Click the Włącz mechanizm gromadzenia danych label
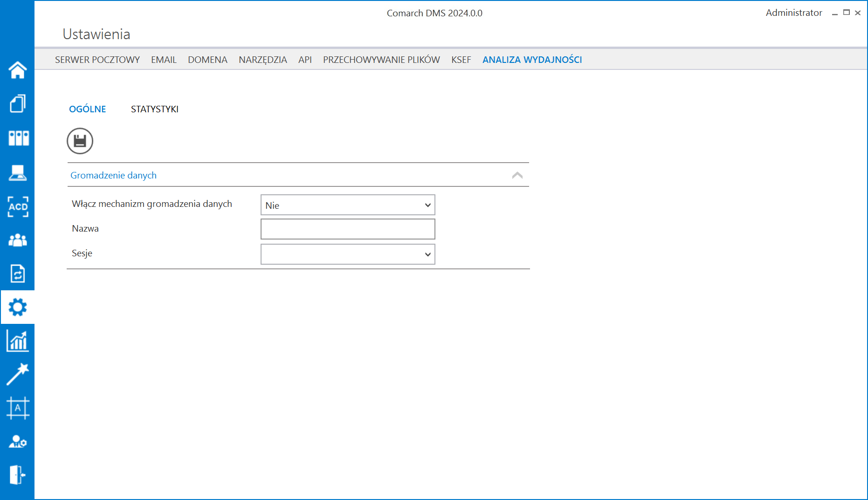Screen dimensions: 868x500 (x=152, y=204)
